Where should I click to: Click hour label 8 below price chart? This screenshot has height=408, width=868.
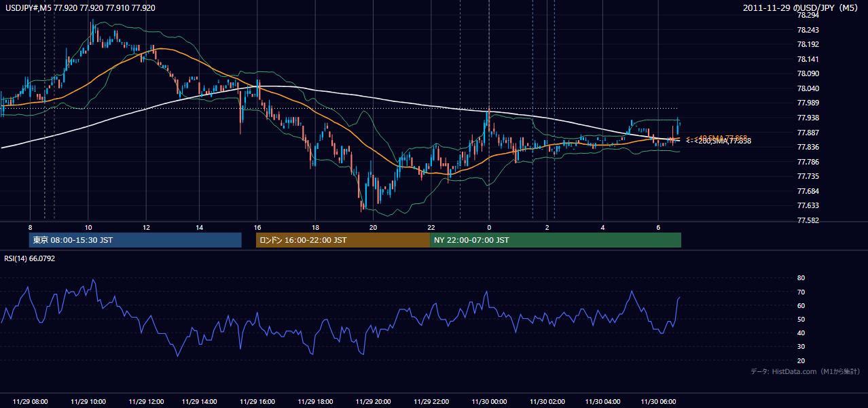[30, 226]
